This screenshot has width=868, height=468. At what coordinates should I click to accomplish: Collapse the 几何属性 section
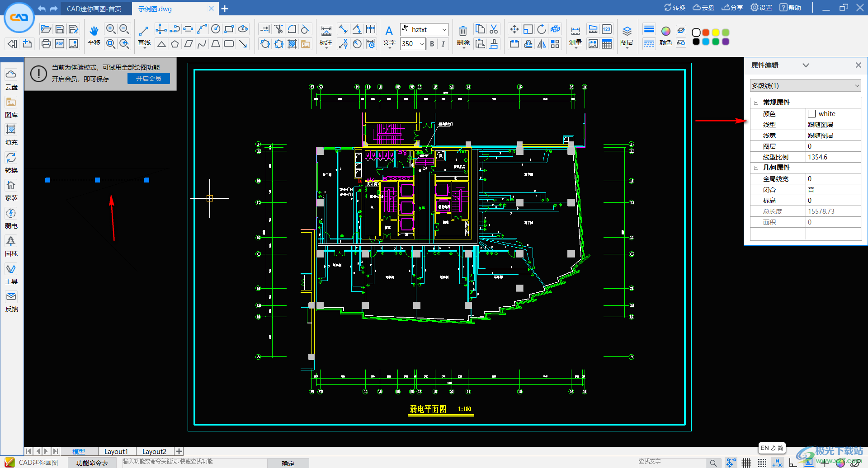coord(756,168)
